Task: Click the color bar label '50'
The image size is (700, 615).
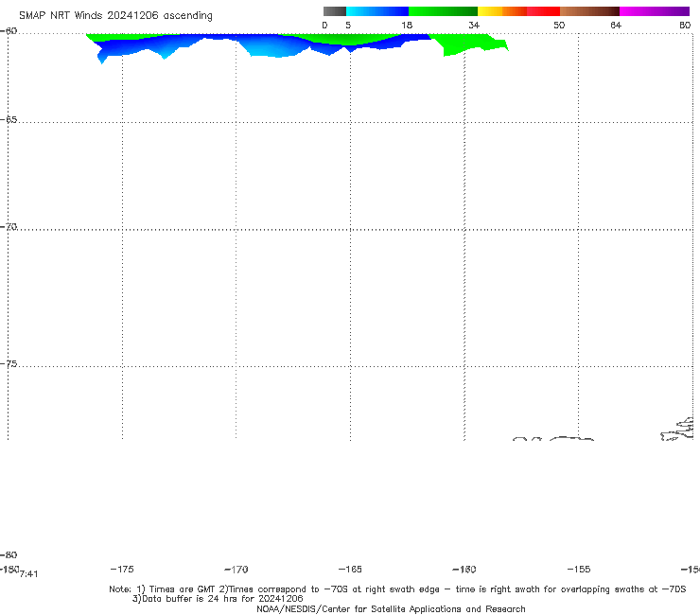Action: pyautogui.click(x=559, y=26)
